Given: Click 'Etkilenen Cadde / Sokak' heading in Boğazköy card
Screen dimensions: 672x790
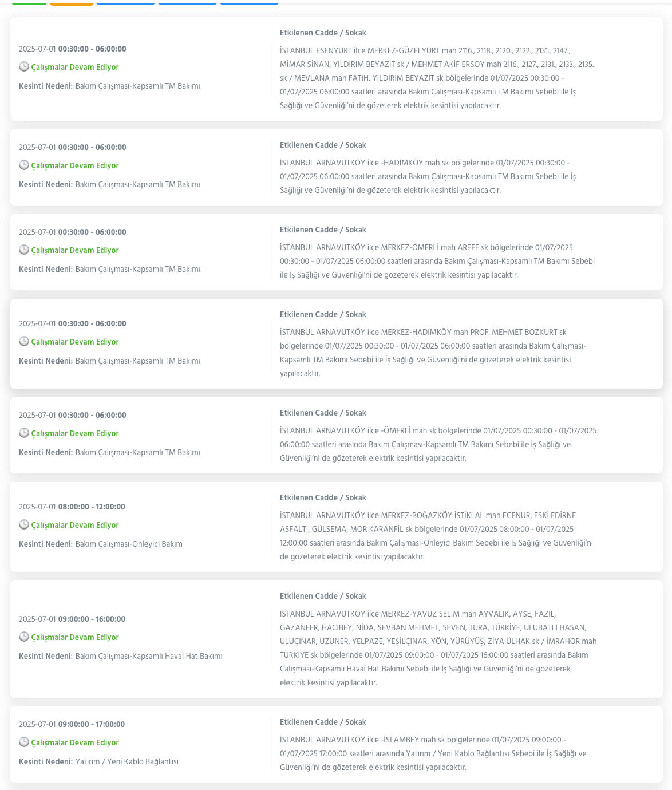Looking at the screenshot, I should (x=323, y=497).
